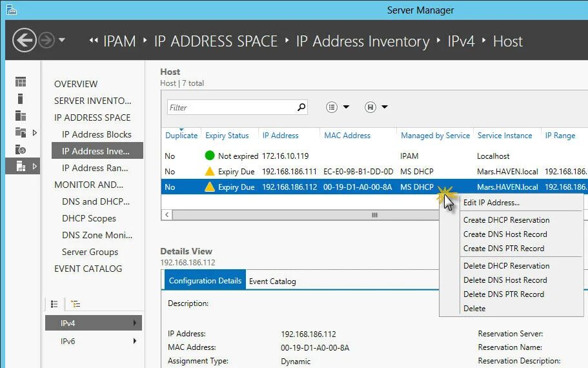Open the All Servers icon in the far-left rail
This screenshot has height=368, width=588.
click(x=21, y=116)
